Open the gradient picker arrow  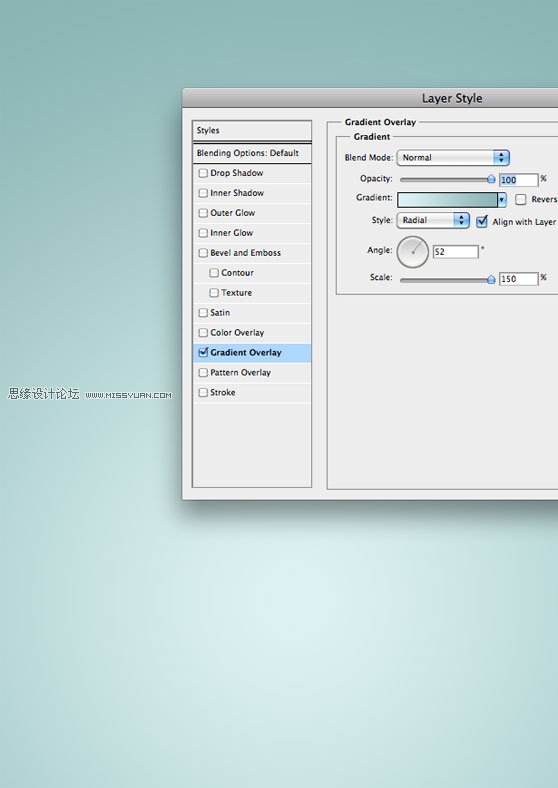(x=502, y=200)
